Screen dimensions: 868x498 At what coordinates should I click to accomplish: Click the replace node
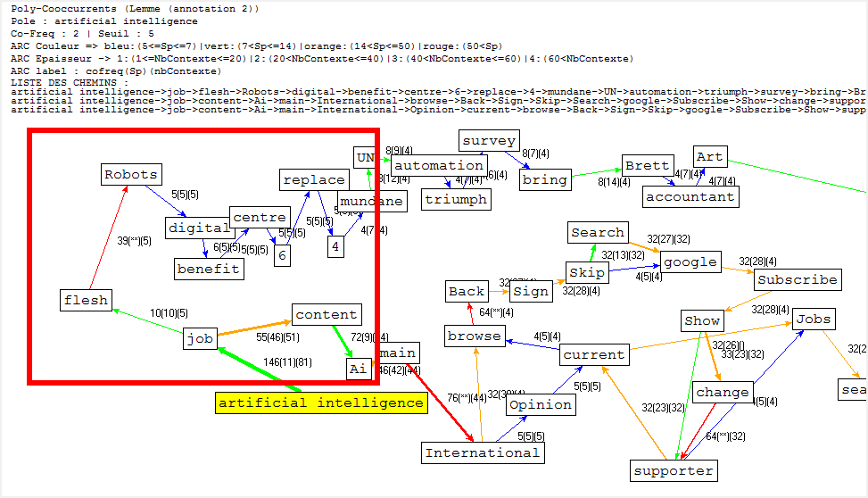point(314,179)
